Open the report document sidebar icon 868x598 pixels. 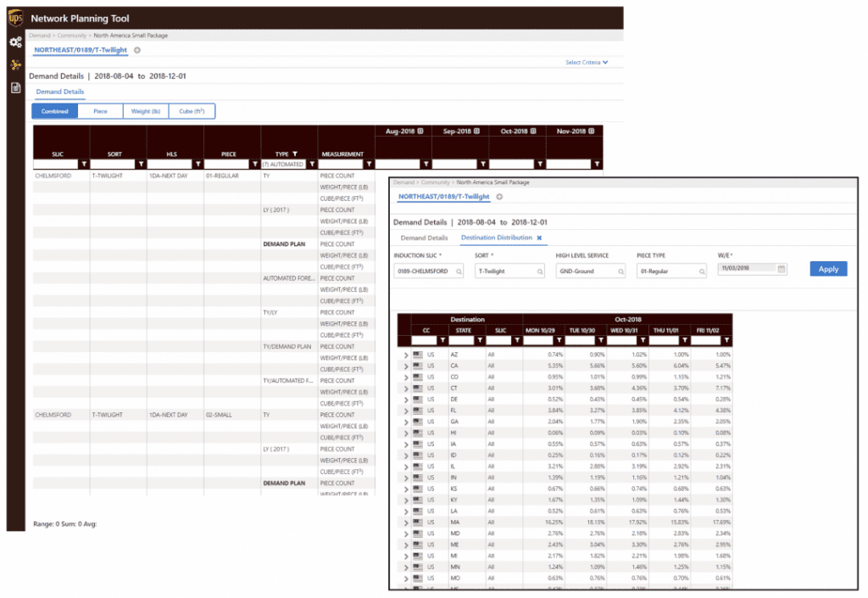pyautogui.click(x=15, y=88)
